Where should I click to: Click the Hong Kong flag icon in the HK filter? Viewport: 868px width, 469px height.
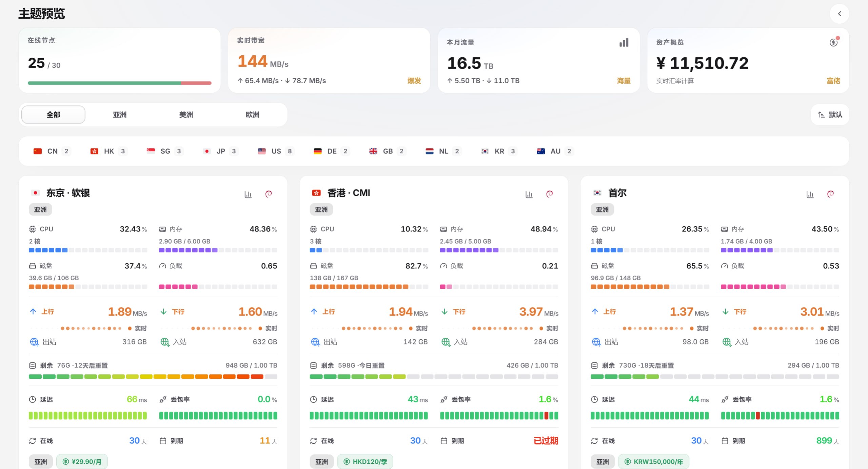click(94, 151)
